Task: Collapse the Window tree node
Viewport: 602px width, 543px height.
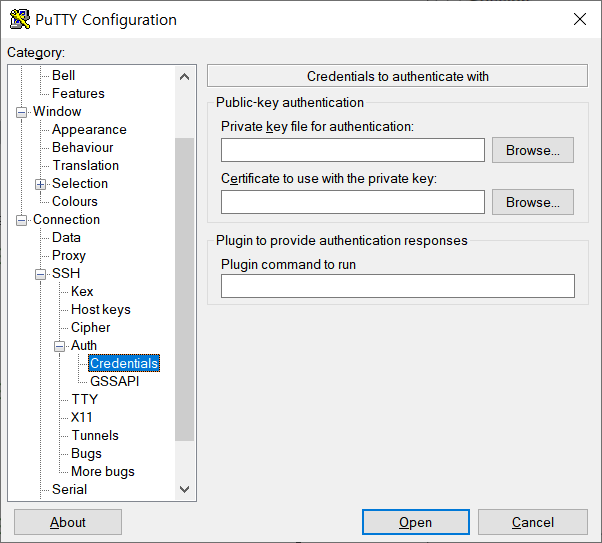Action: (22, 112)
